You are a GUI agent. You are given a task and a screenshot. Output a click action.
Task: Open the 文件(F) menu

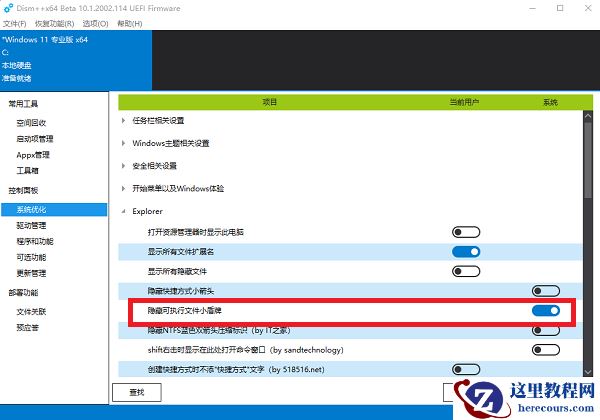(x=15, y=24)
